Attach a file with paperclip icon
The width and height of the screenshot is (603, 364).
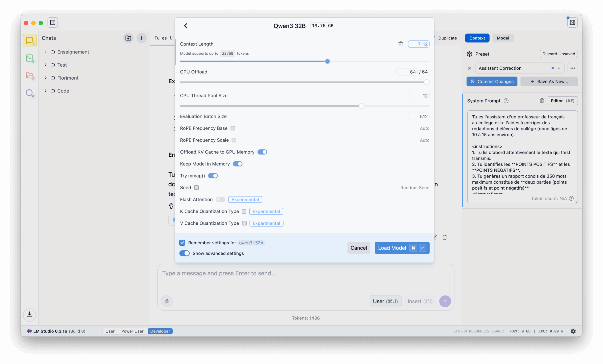(167, 301)
